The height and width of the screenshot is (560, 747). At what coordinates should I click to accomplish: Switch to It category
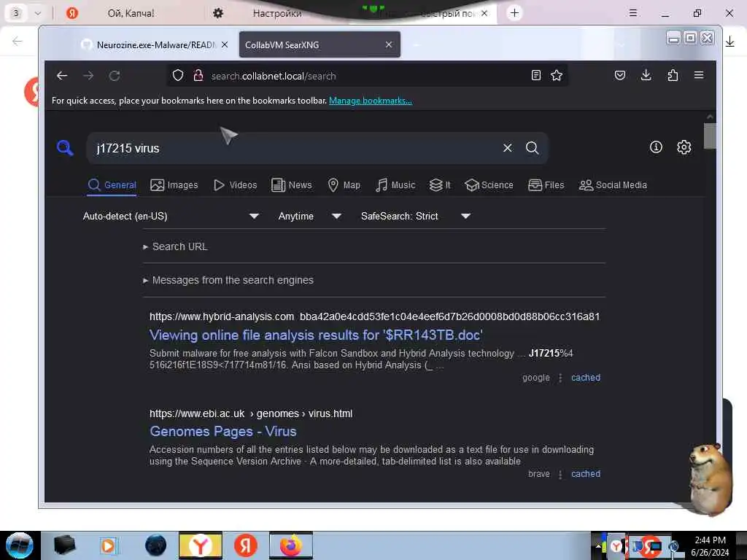pos(440,184)
